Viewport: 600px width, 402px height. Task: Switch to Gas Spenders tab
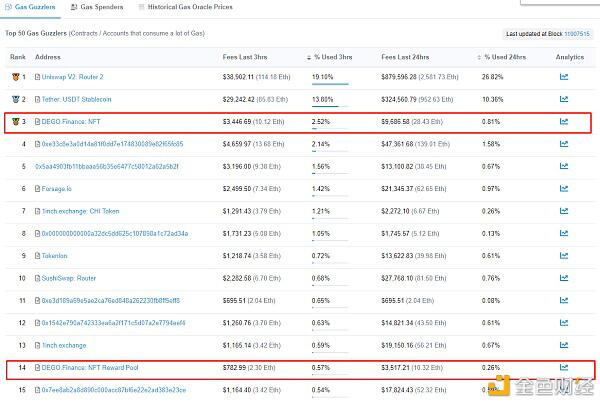(97, 7)
